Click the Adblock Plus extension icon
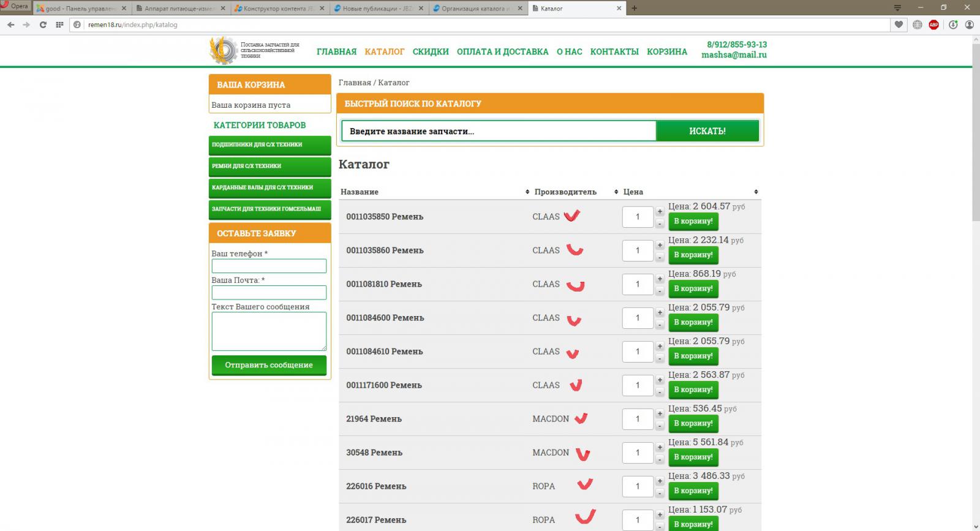 (933, 24)
